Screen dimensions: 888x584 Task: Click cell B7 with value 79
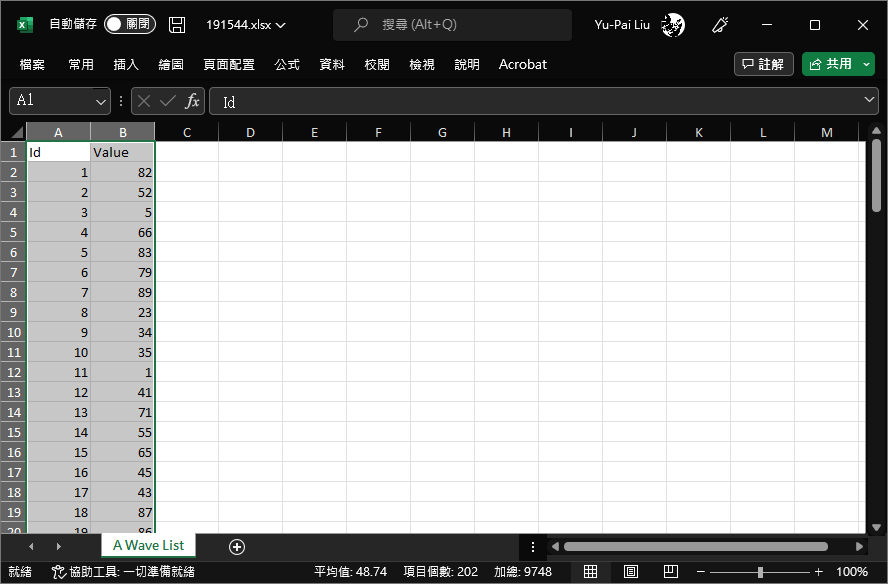[x=122, y=272]
